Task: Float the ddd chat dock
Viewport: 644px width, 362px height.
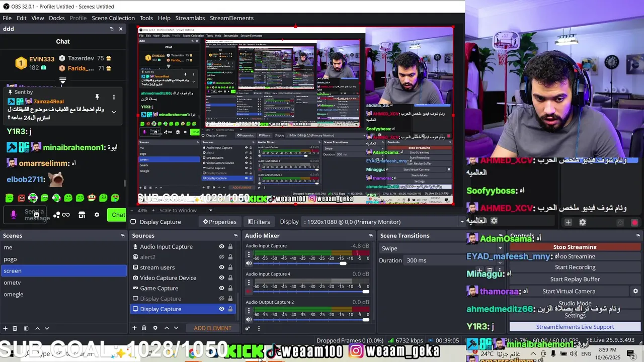Action: 112,29
